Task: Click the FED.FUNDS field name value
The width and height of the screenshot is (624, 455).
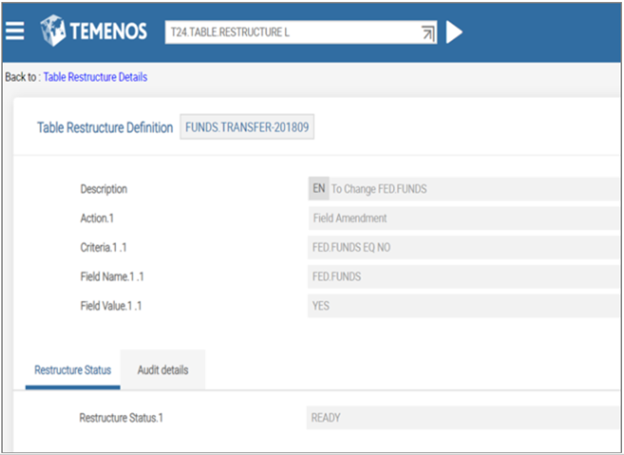Action: point(464,276)
